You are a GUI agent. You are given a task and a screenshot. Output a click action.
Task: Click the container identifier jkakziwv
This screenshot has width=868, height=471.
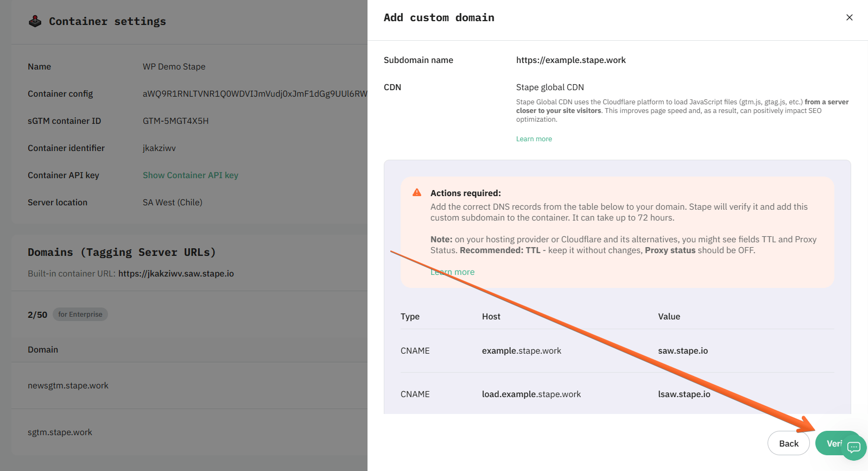[159, 148]
